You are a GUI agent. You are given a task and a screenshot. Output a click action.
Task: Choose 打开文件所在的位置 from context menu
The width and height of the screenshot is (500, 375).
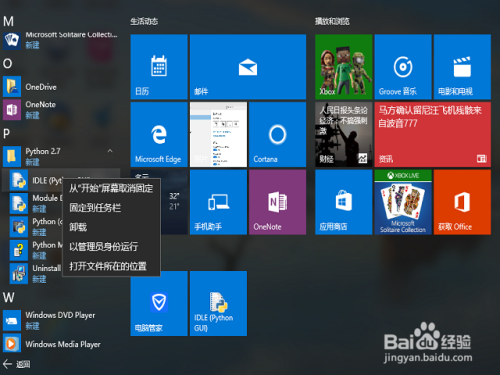point(111,266)
